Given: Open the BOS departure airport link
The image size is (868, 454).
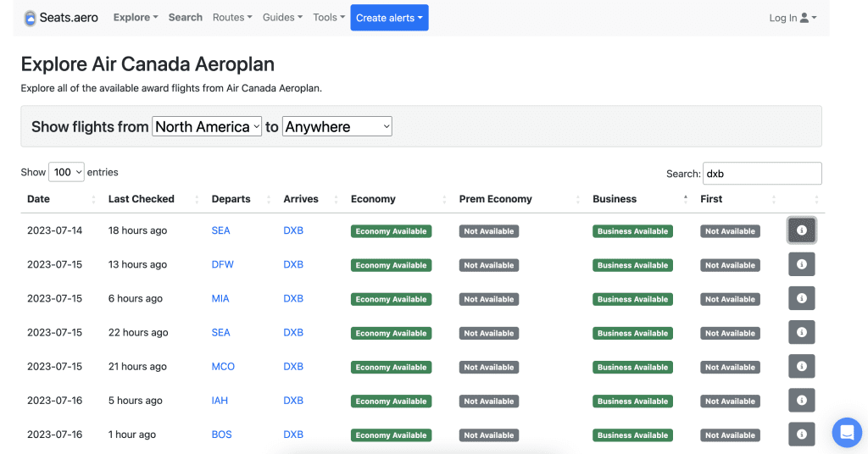Looking at the screenshot, I should [221, 435].
